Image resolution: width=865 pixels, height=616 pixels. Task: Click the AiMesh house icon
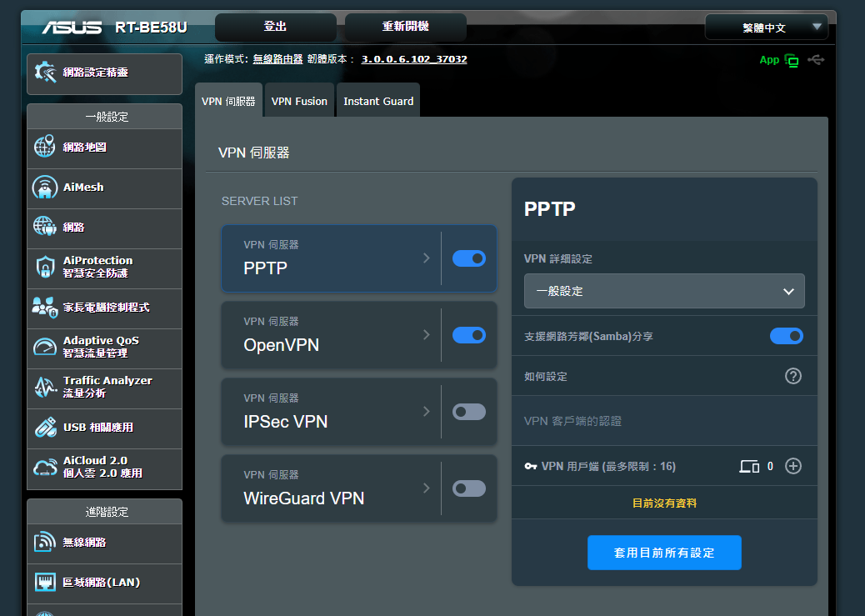tap(45, 187)
